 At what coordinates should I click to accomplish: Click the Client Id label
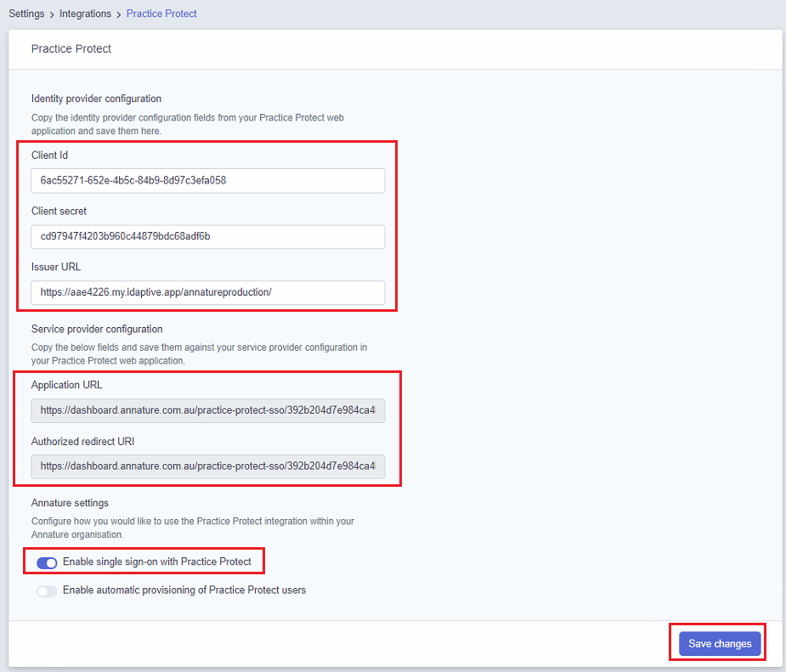(49, 155)
